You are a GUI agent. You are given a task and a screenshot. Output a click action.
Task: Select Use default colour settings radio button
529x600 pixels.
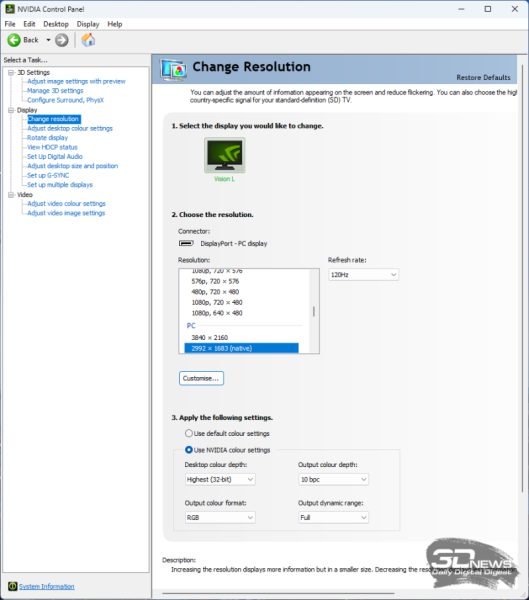point(189,433)
